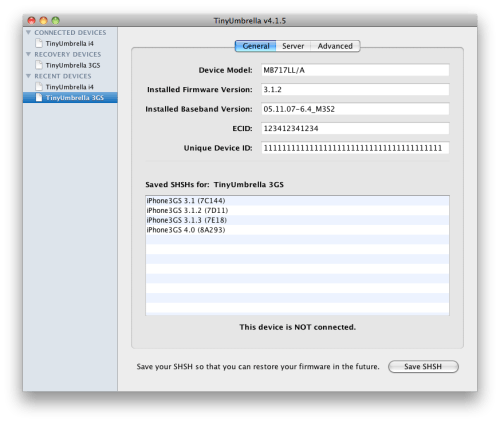Collapse the Recovery Devices disclosure triangle

point(29,54)
